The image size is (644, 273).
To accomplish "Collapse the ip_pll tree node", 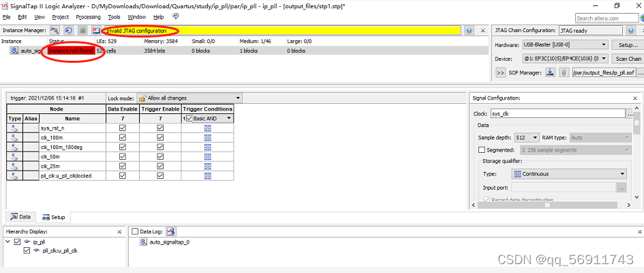I will [x=7, y=242].
